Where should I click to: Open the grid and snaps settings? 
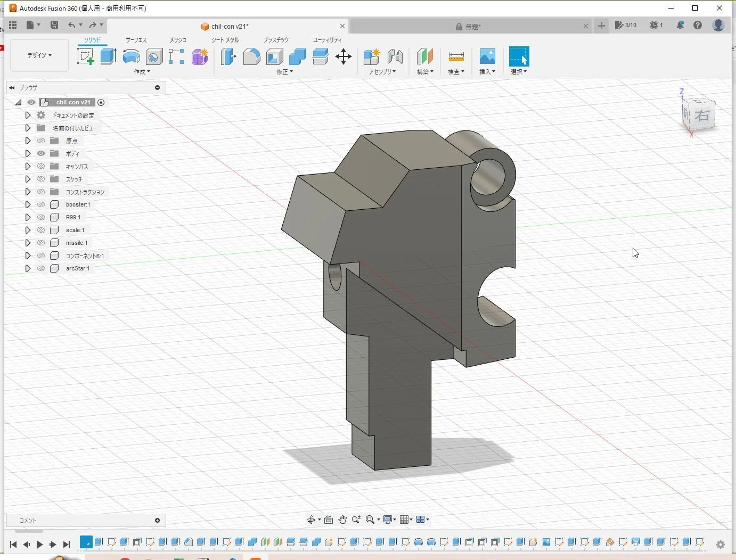click(406, 520)
